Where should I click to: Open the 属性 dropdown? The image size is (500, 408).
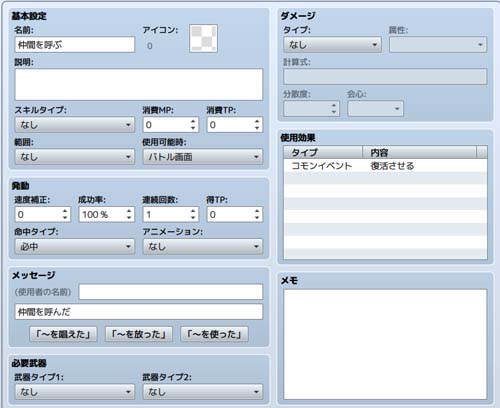coord(438,45)
